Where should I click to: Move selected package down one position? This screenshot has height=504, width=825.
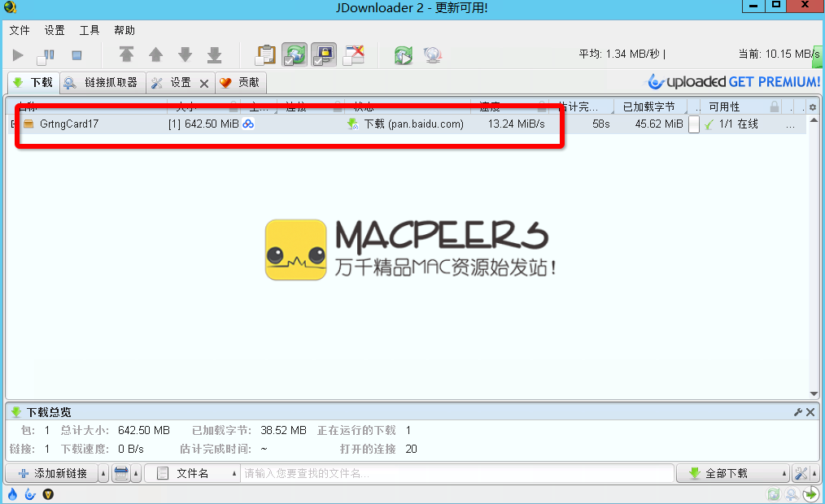(x=186, y=54)
